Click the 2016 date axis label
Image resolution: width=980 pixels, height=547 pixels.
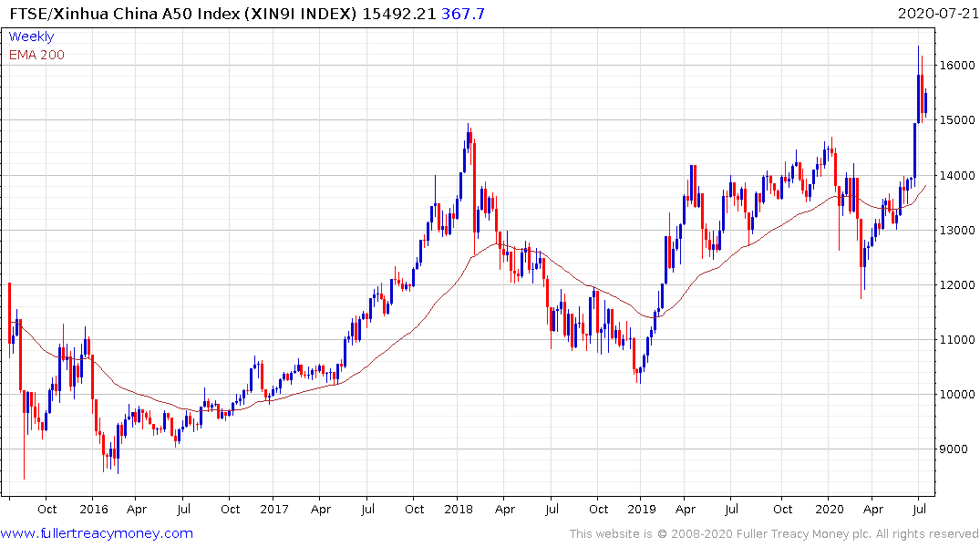click(94, 509)
